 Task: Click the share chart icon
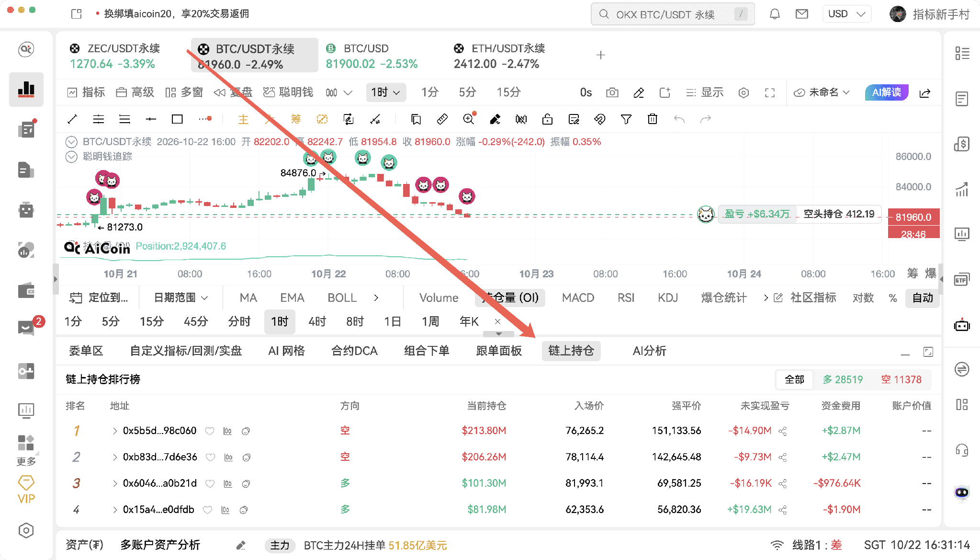tap(925, 92)
